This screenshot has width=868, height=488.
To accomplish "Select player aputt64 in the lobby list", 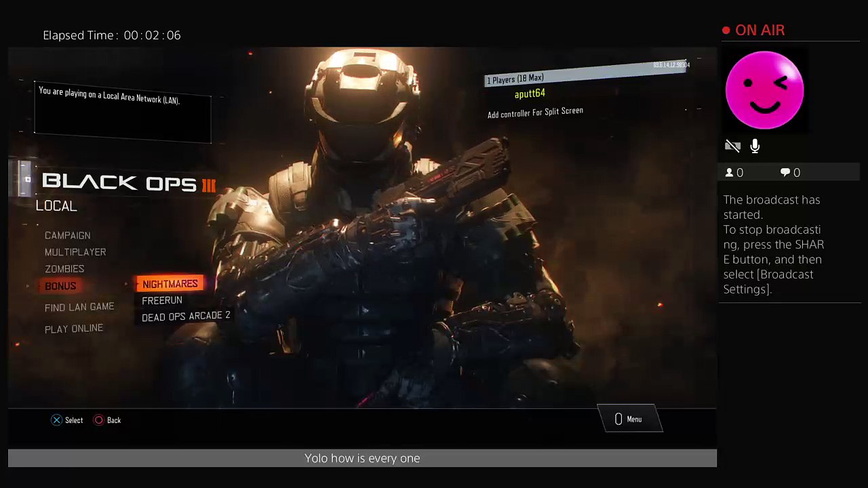I will [x=530, y=94].
